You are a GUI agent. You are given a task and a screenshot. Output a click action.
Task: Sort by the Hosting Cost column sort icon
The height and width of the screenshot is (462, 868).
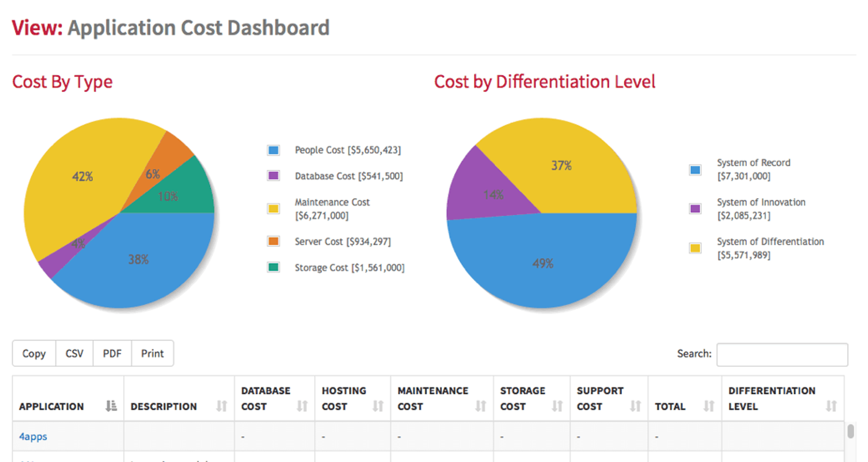(x=378, y=406)
